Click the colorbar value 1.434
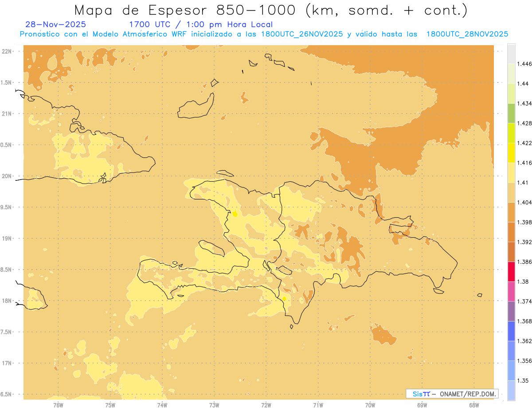The height and width of the screenshot is (411, 532). coord(524,103)
